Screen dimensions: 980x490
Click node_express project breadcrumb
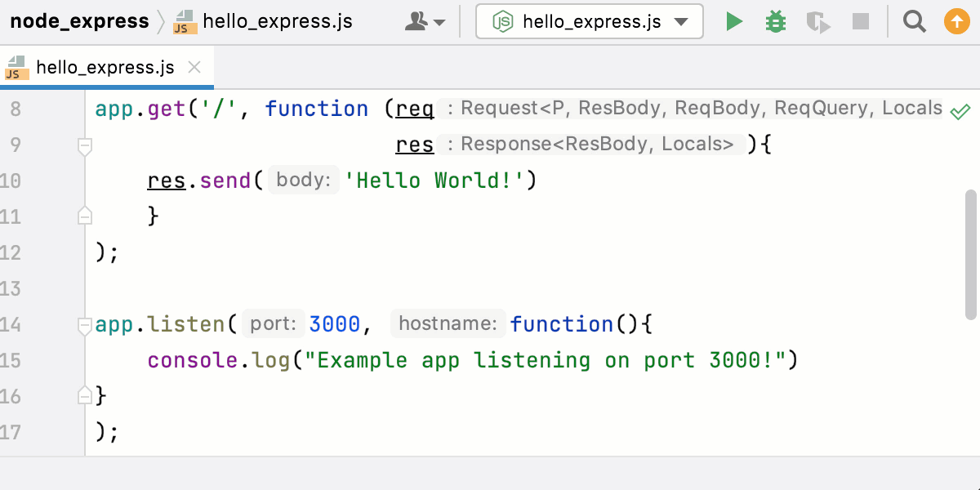click(x=79, y=22)
